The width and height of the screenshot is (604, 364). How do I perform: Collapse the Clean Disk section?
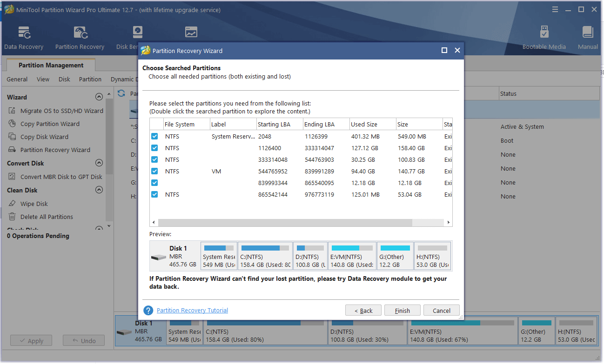[99, 190]
